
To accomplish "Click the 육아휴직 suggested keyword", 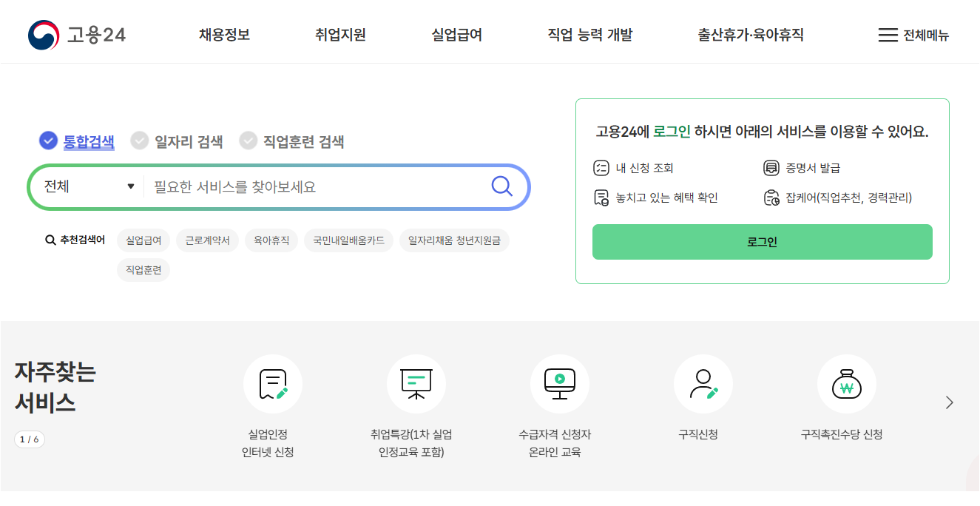I will click(x=271, y=240).
